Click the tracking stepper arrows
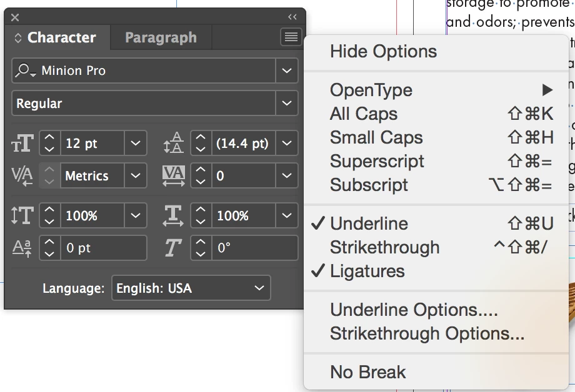The width and height of the screenshot is (575, 392). pyautogui.click(x=201, y=175)
